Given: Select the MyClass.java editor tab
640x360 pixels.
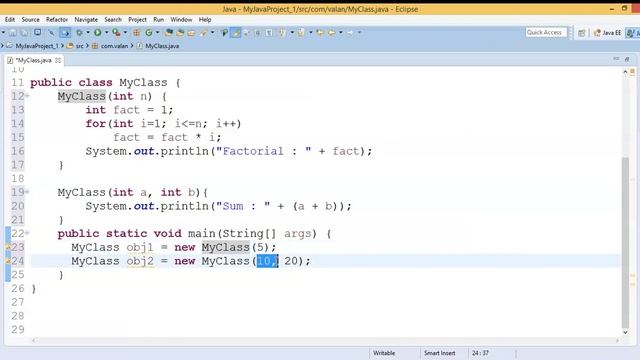Looking at the screenshot, I should (x=33, y=60).
